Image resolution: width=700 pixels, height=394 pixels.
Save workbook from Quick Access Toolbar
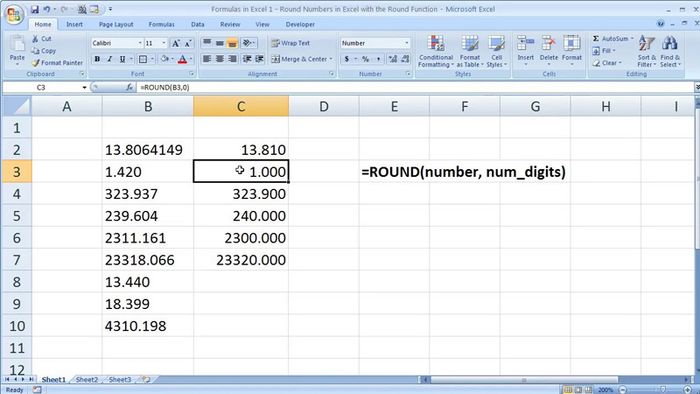[35, 9]
